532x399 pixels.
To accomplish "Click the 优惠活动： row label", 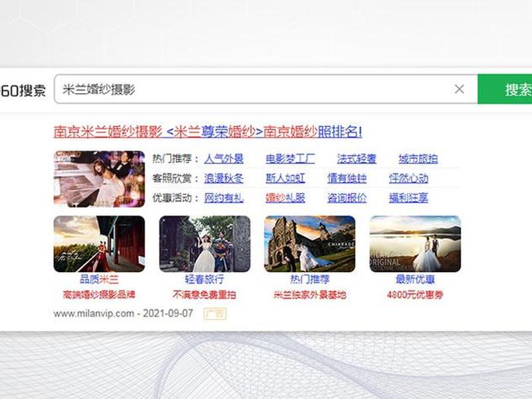I will [x=176, y=198].
